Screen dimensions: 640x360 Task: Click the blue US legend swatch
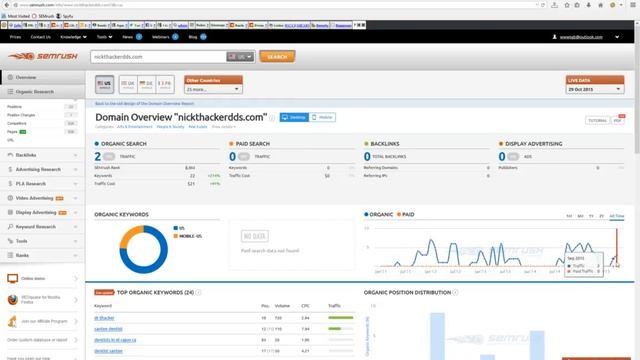[176, 228]
